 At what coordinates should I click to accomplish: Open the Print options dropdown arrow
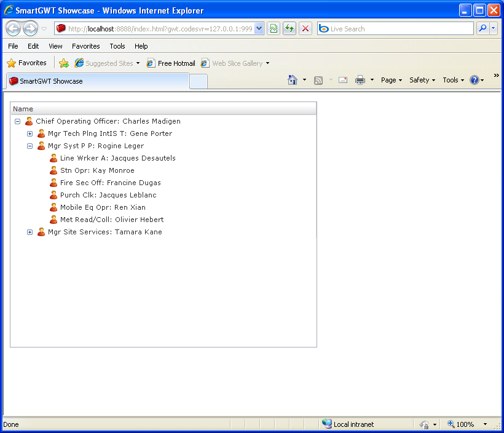point(372,80)
